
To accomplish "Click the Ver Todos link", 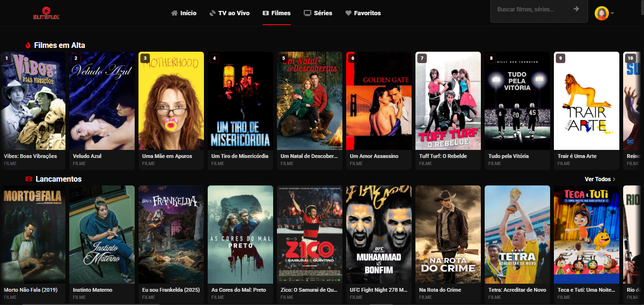I will tap(600, 179).
